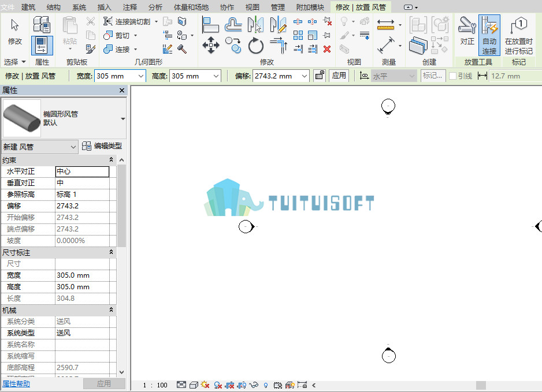Click the Detail Level icon in view bar
The height and width of the screenshot is (392, 542).
coord(181,384)
